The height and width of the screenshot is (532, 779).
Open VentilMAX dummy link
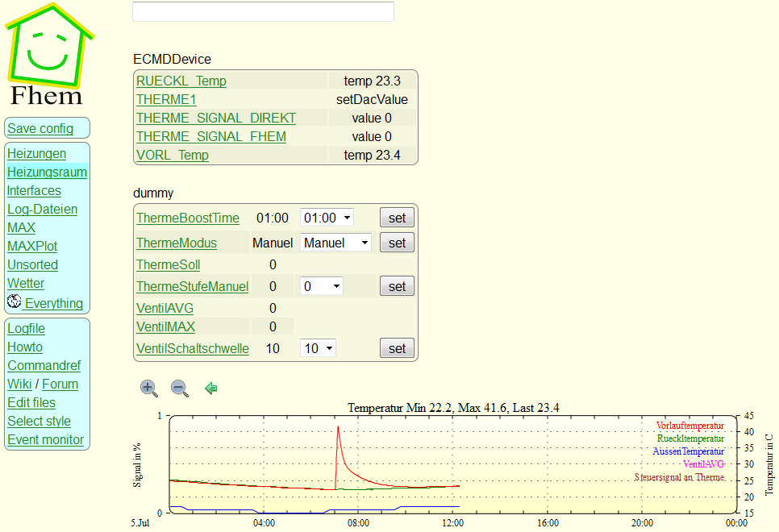pyautogui.click(x=166, y=326)
